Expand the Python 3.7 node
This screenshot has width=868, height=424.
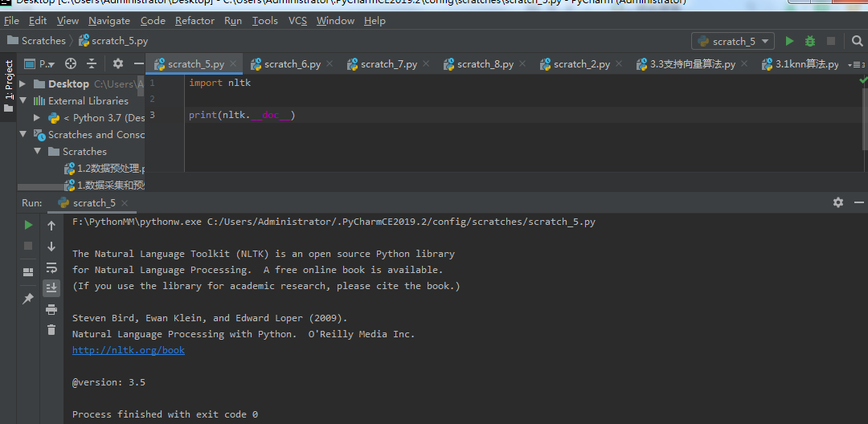coord(37,118)
